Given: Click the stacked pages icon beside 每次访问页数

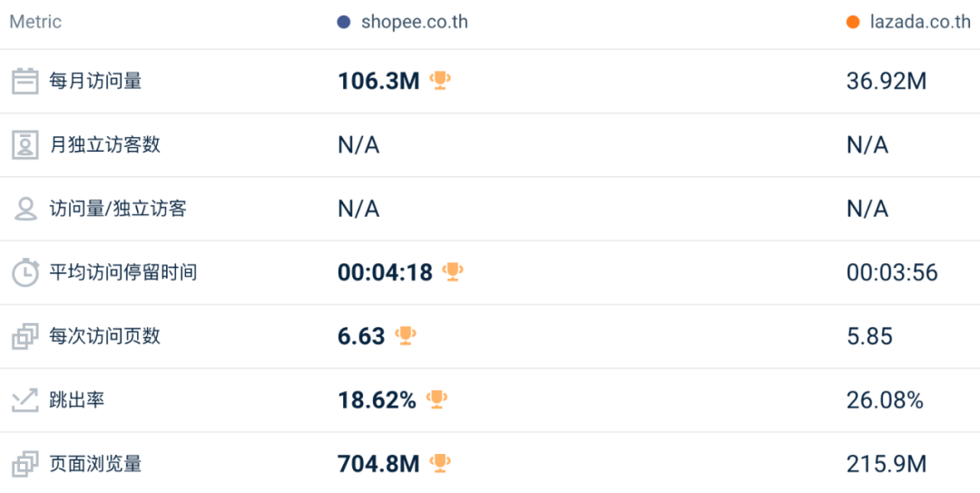Looking at the screenshot, I should (24, 336).
